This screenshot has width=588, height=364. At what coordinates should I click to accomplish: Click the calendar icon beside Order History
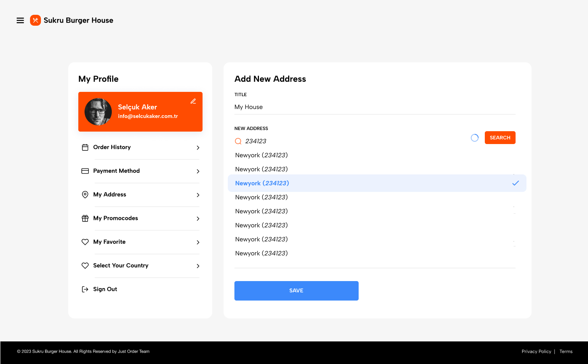[85, 148]
